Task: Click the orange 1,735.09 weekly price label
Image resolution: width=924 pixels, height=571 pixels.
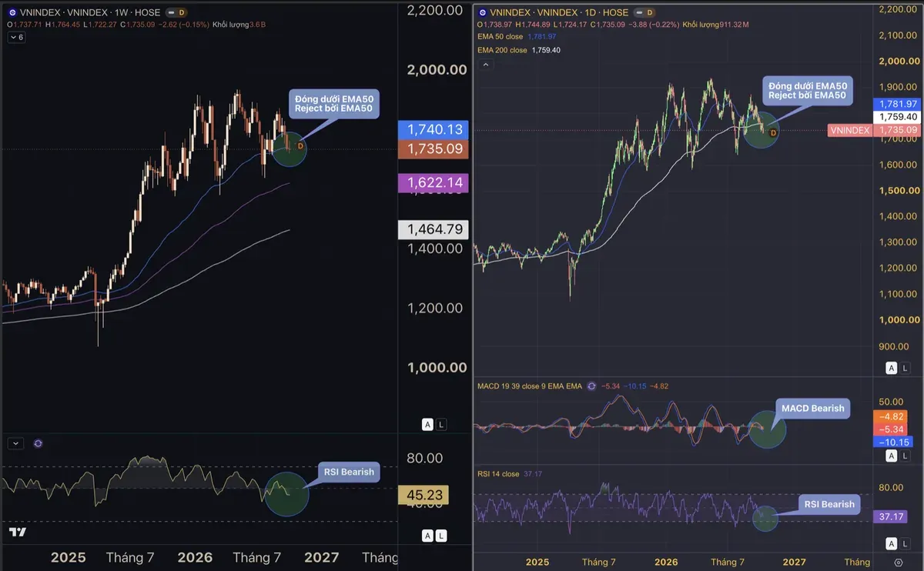Action: (x=432, y=149)
